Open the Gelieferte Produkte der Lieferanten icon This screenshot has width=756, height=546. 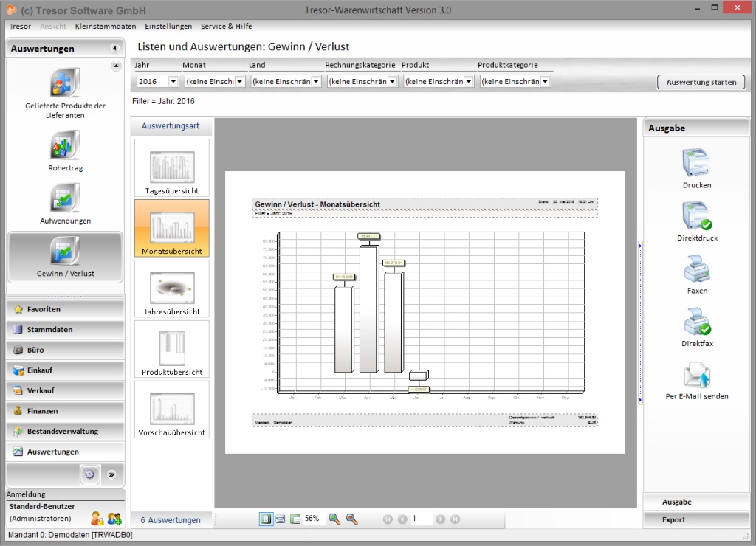(x=66, y=83)
